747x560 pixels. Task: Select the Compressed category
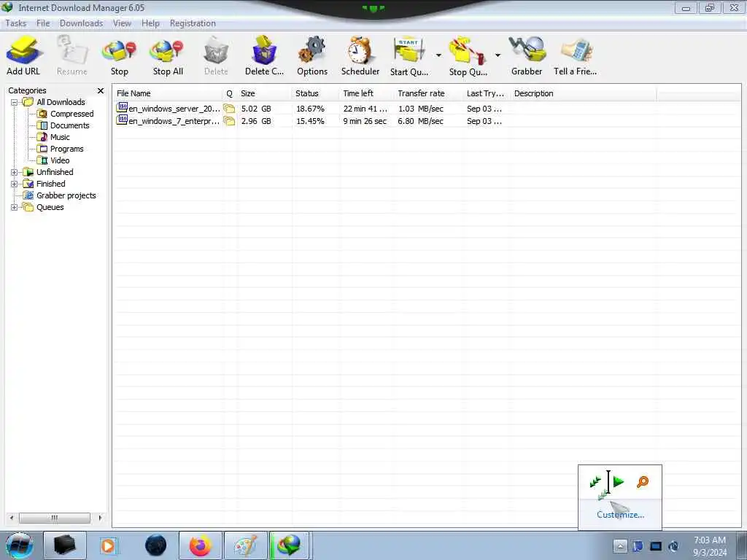tap(72, 114)
